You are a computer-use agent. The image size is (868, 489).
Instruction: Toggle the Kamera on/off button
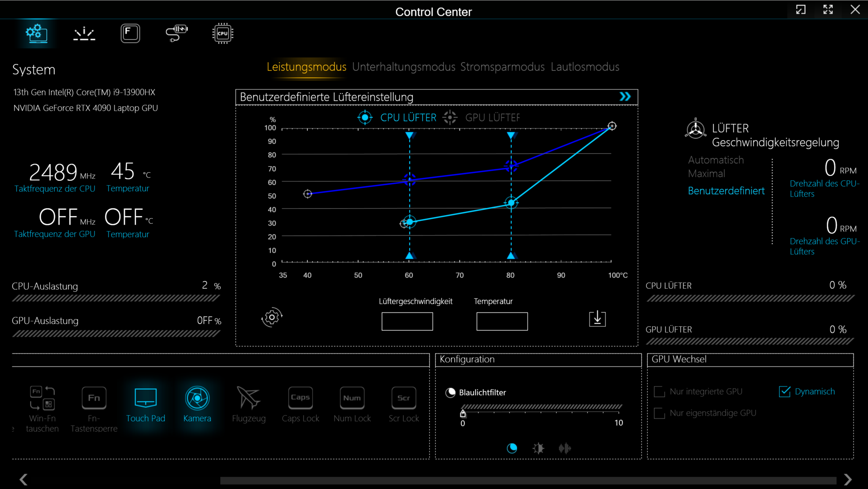(x=197, y=399)
